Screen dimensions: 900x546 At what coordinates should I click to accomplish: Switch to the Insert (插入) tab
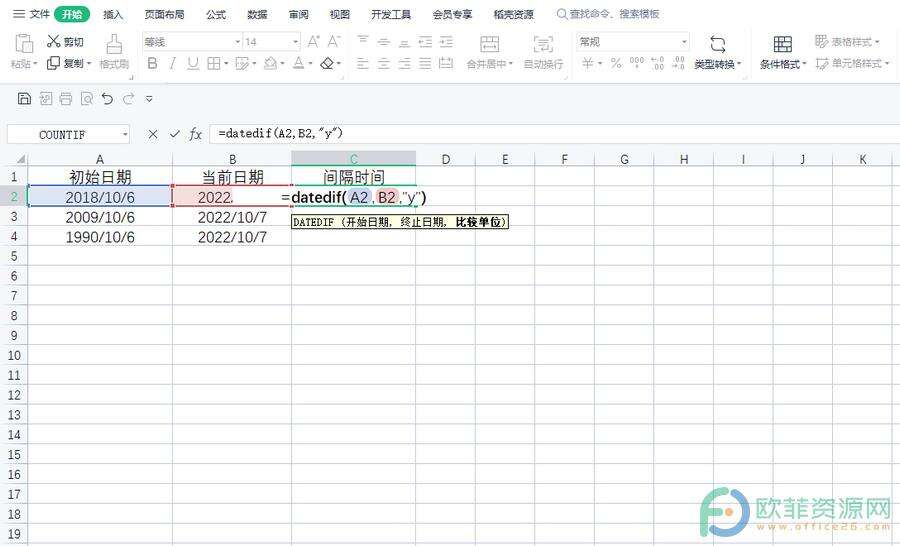[112, 14]
